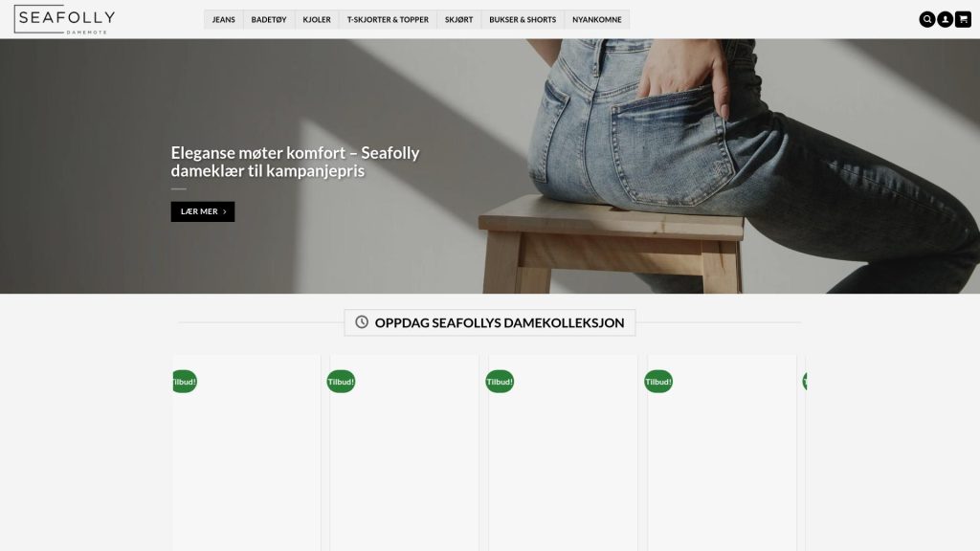Open the Nyankomne menu item
Image resolution: width=980 pixels, height=551 pixels.
597,19
